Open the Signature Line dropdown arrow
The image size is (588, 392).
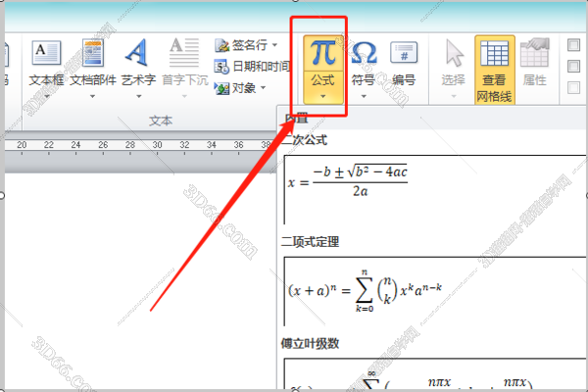(x=274, y=45)
